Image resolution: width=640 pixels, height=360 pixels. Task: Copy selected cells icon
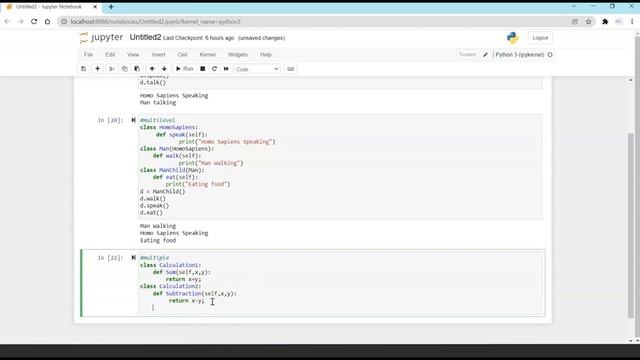124,69
